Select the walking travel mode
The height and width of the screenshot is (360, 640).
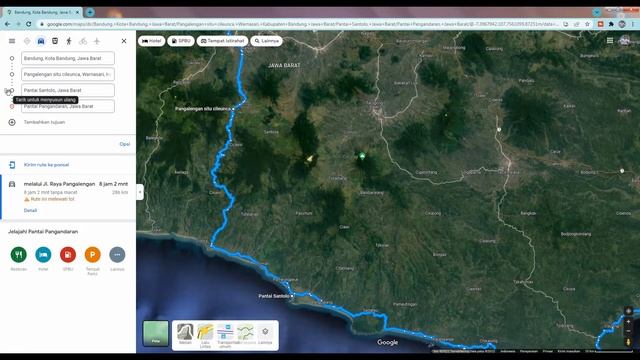click(x=69, y=41)
